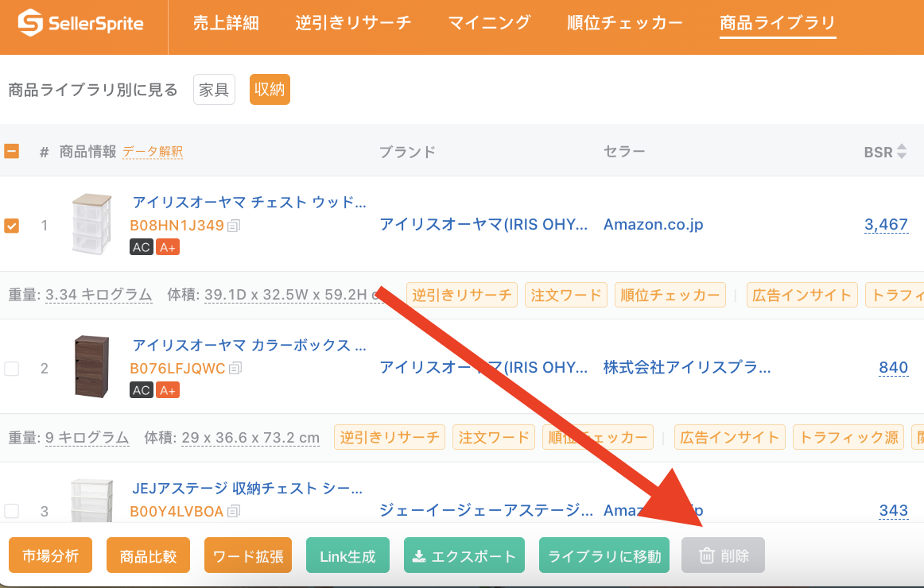Click the 広告インサイト tag in row 2

coord(729,437)
